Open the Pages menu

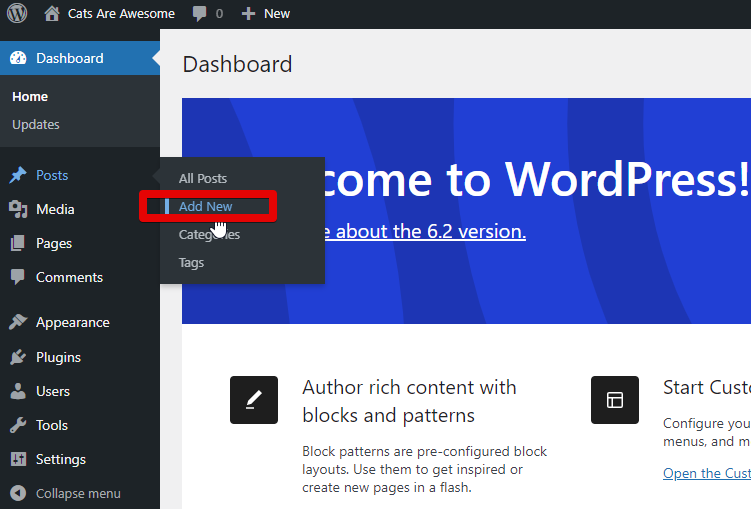[54, 243]
